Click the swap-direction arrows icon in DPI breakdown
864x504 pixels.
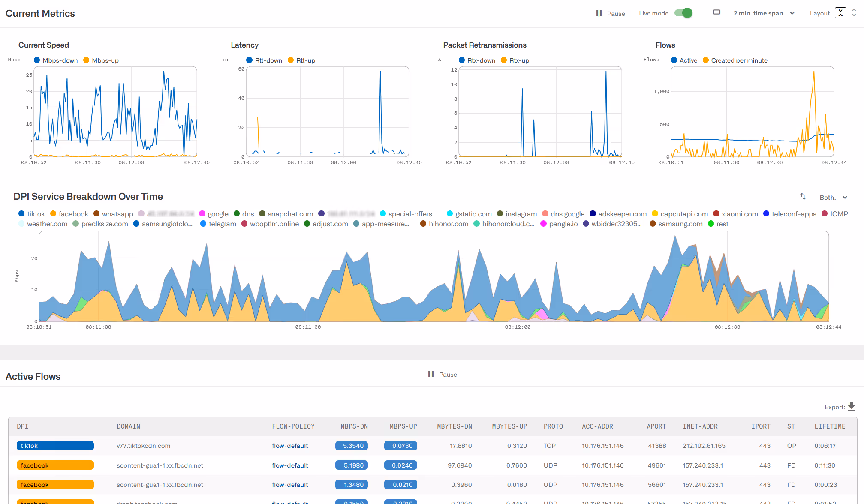[x=803, y=196]
